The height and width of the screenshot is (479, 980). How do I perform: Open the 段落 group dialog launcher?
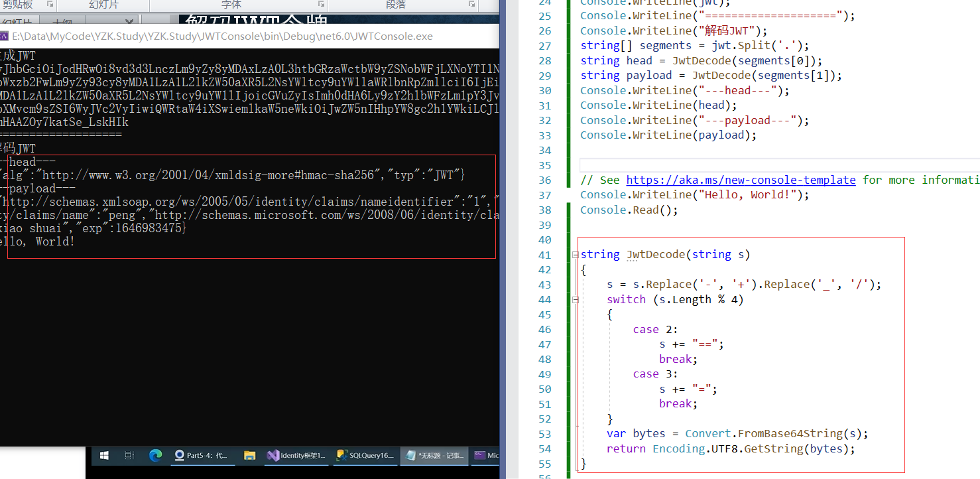click(471, 5)
